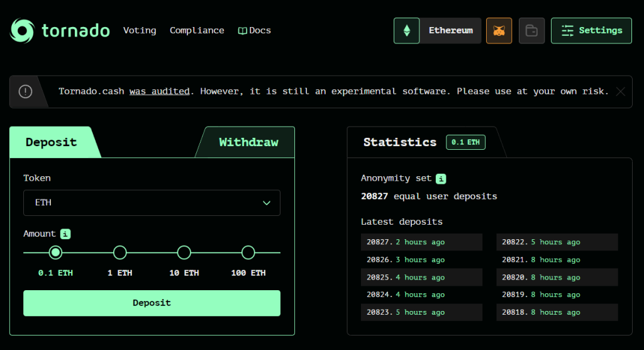Click the '0.1 ETH' slider label
Screen dimensions: 644x350
click(55, 273)
